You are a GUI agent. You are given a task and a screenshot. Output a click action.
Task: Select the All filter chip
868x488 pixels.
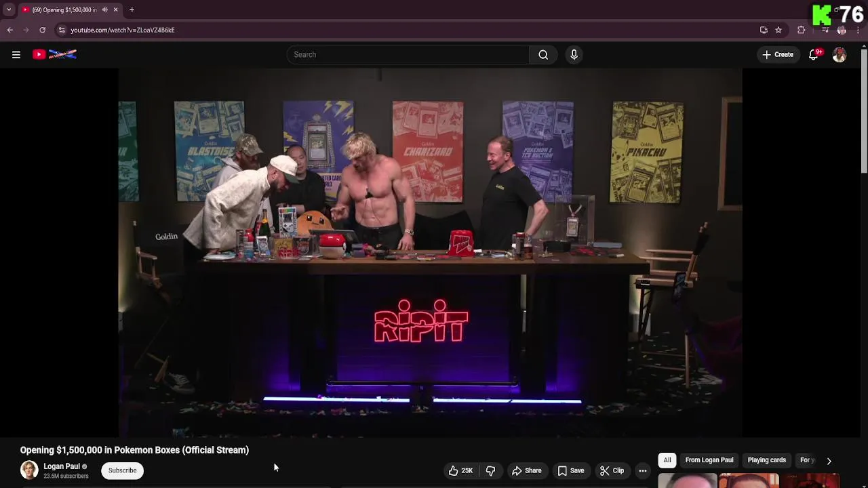667,460
